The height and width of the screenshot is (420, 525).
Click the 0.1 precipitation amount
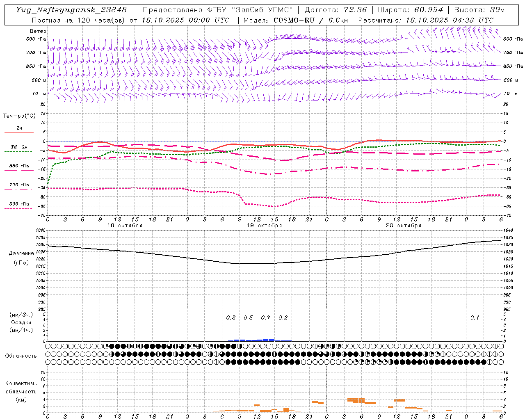tap(475, 317)
